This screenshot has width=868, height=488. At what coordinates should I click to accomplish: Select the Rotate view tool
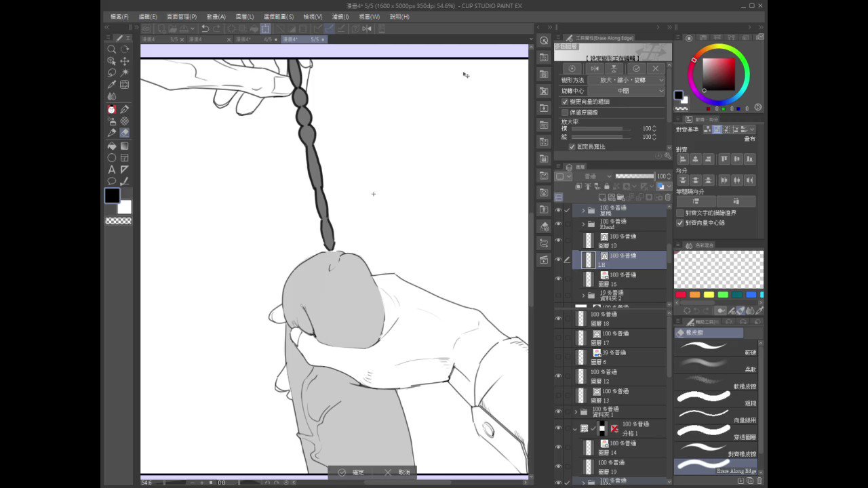[x=125, y=49]
